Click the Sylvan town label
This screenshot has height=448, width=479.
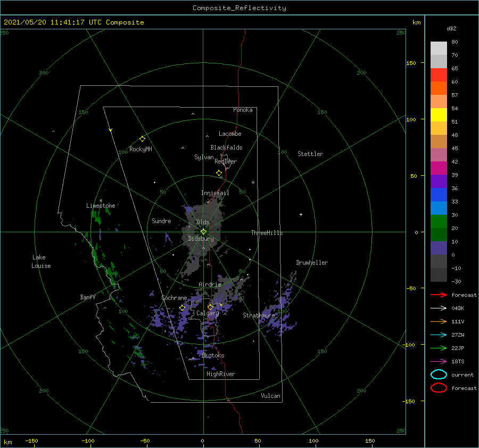pyautogui.click(x=204, y=157)
